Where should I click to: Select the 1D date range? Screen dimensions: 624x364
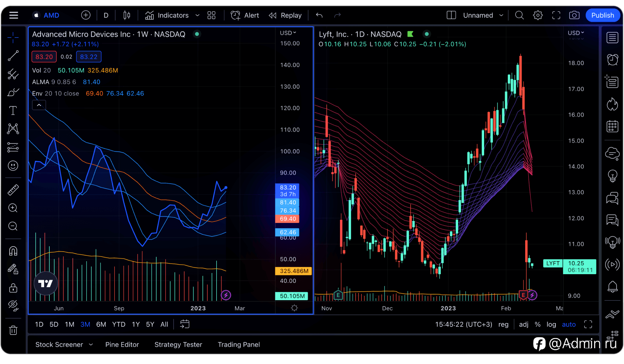click(39, 325)
